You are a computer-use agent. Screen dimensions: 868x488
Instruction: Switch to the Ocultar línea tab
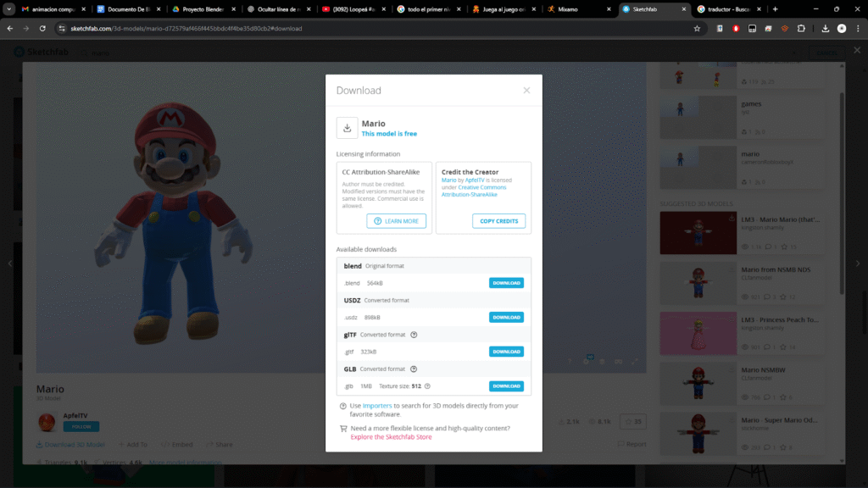[x=279, y=8]
